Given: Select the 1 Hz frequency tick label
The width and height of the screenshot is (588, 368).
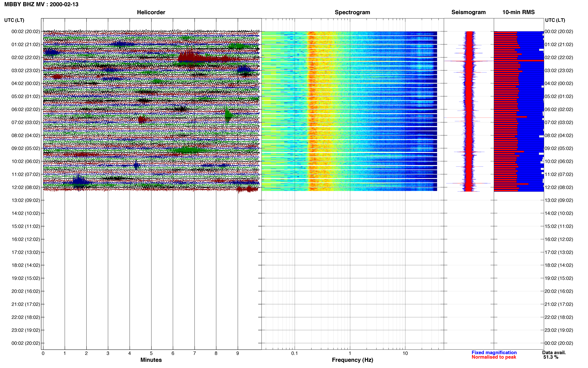Looking at the screenshot, I should (350, 353).
